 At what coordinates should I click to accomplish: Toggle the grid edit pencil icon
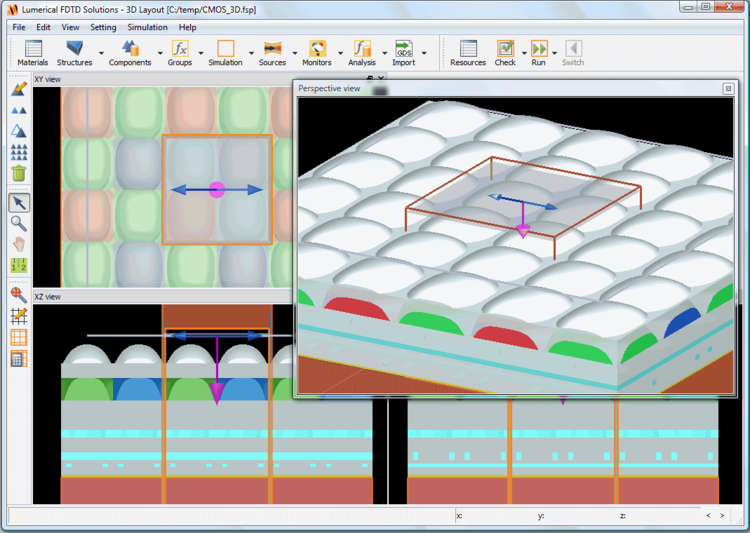tap(18, 316)
